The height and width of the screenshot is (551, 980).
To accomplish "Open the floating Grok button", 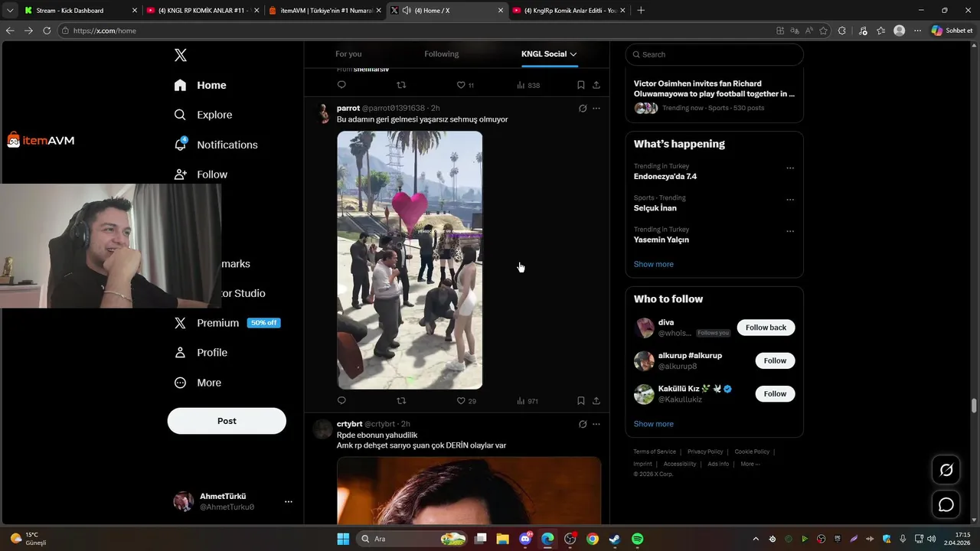I will 946,470.
